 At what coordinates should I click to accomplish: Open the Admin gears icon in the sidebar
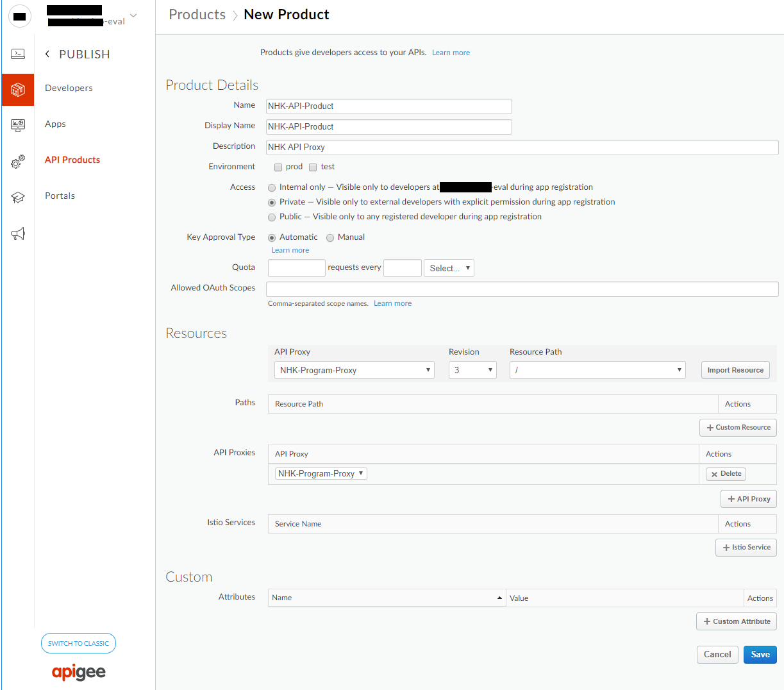coord(17,162)
